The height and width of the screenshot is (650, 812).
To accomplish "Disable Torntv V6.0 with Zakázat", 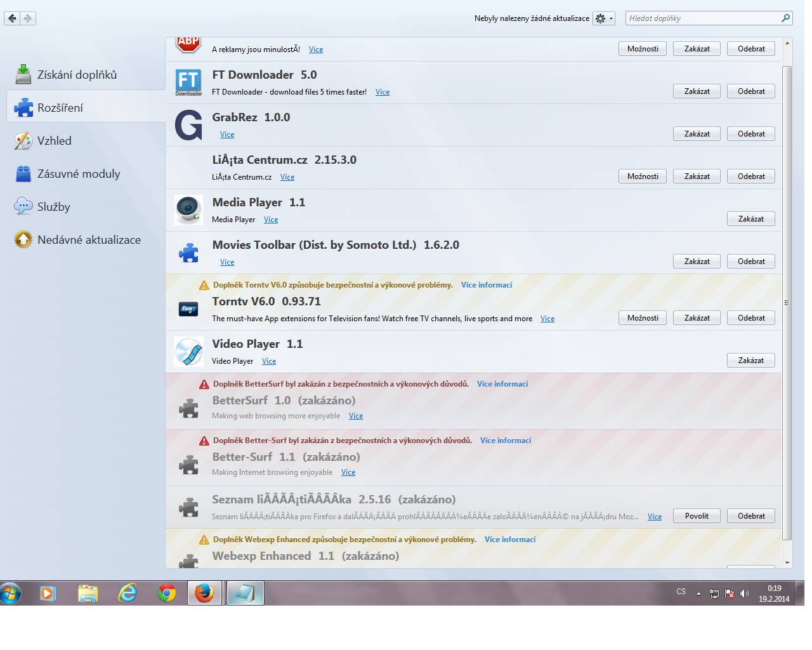I will pos(697,318).
